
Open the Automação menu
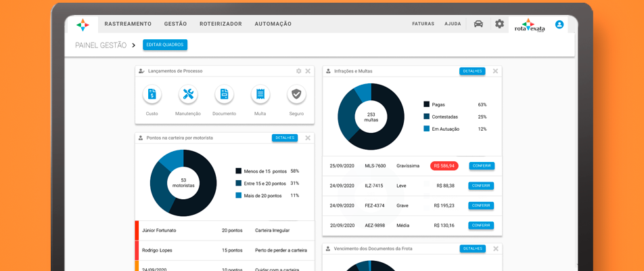(273, 24)
